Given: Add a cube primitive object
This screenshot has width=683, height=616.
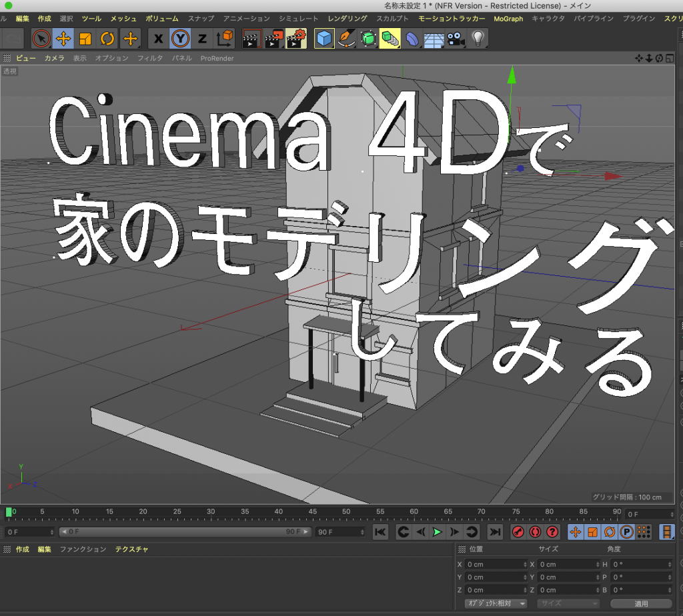Looking at the screenshot, I should [x=324, y=39].
